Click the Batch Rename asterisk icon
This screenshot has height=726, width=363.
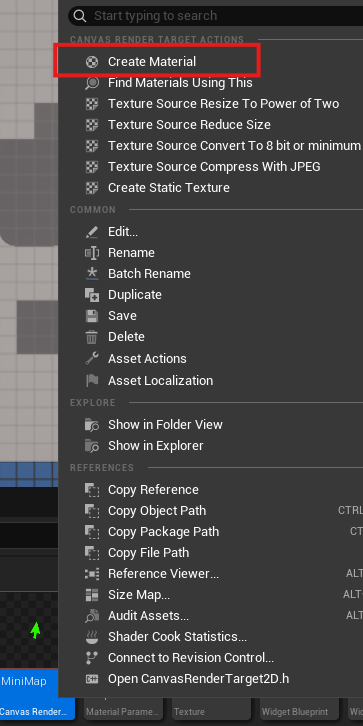(x=92, y=274)
